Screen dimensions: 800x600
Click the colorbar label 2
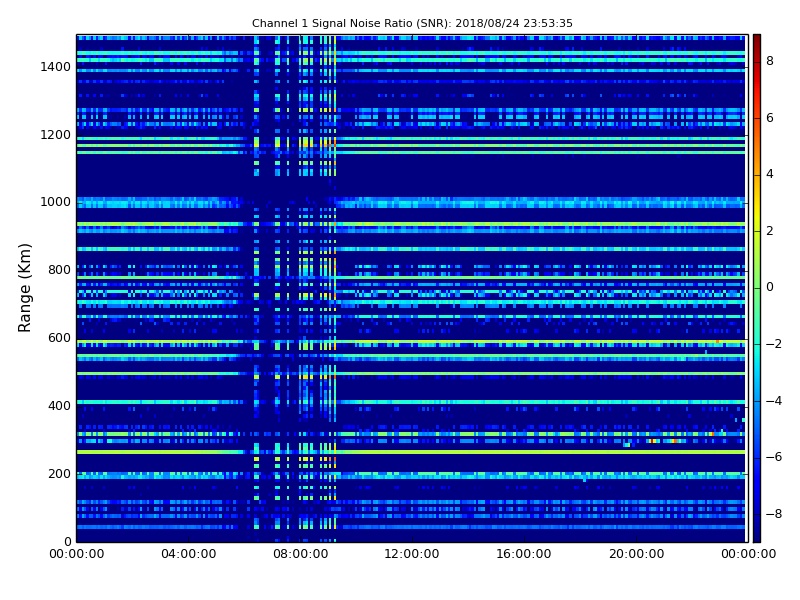click(770, 231)
